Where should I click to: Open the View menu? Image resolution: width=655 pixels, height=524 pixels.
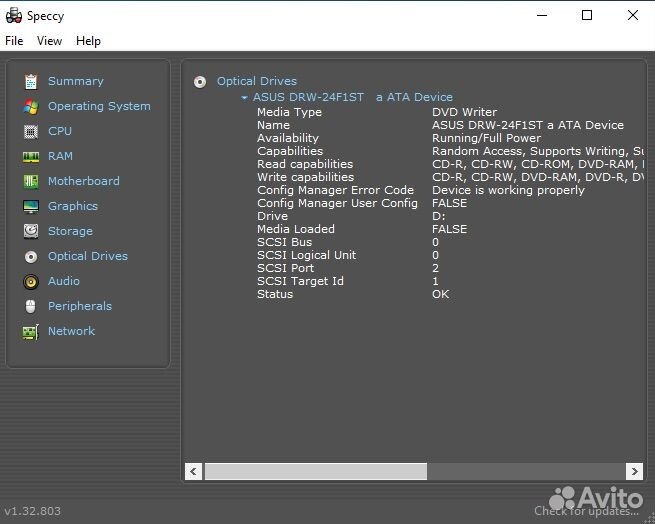[49, 41]
